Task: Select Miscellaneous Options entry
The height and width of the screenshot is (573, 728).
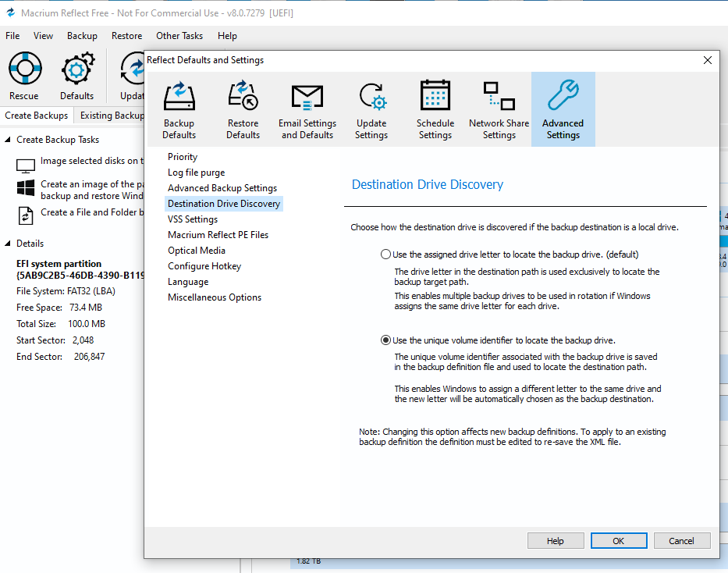Action: pos(215,297)
